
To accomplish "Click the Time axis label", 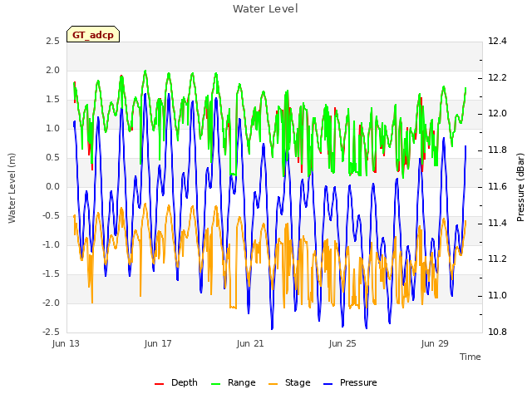I will (x=470, y=357).
